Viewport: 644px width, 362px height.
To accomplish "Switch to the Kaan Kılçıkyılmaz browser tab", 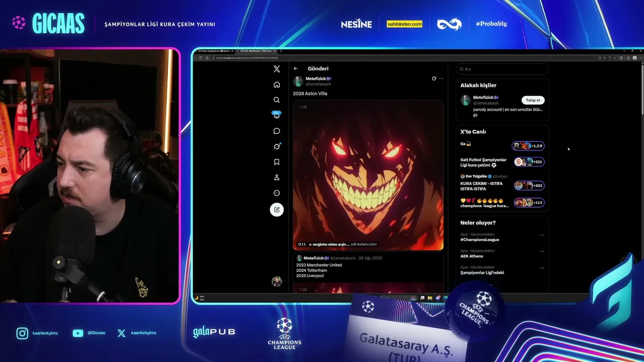I will tap(215, 51).
